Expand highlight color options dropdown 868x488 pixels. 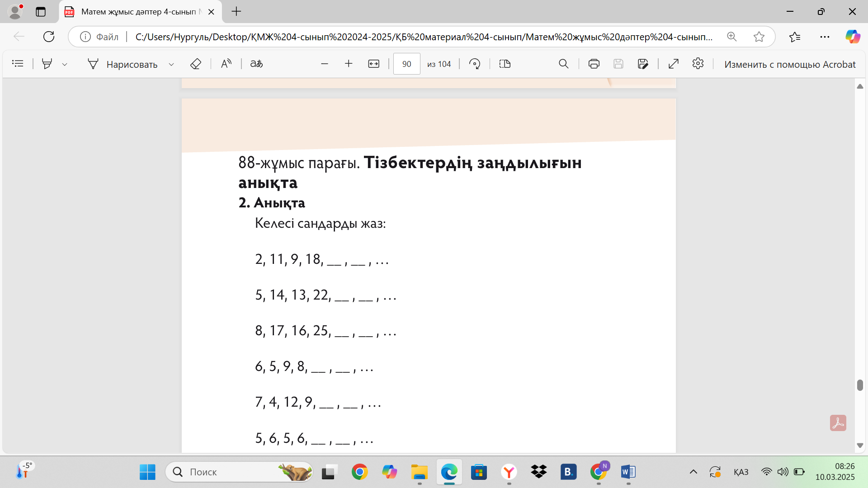(x=65, y=64)
